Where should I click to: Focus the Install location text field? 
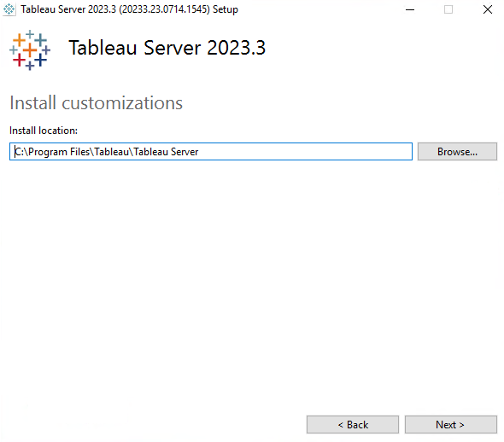211,152
